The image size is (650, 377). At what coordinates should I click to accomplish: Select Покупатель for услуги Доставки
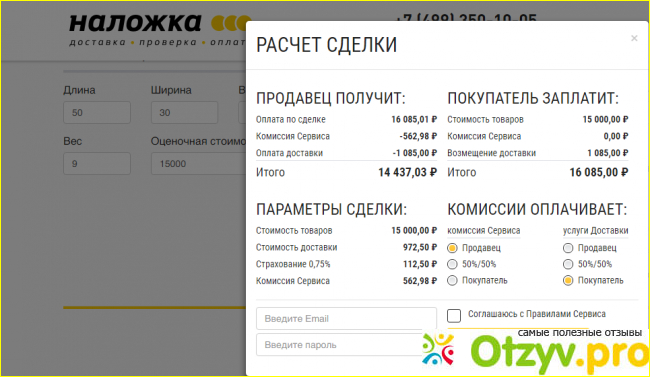pos(568,281)
